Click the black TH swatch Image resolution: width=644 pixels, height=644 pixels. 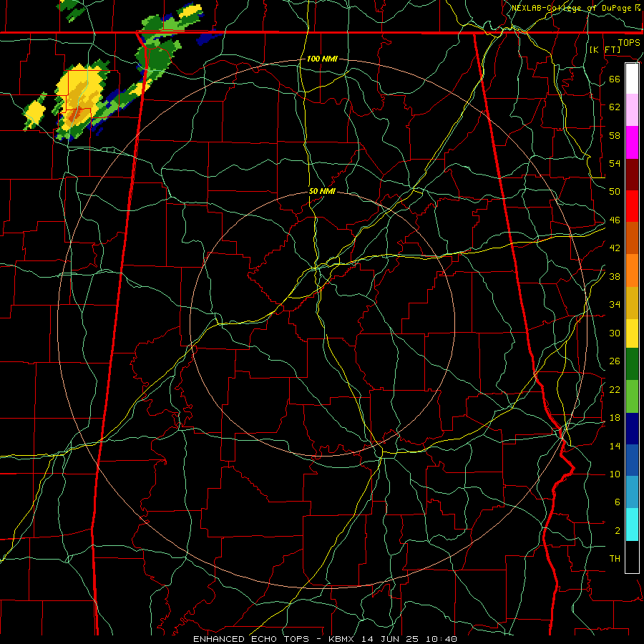[x=632, y=557]
